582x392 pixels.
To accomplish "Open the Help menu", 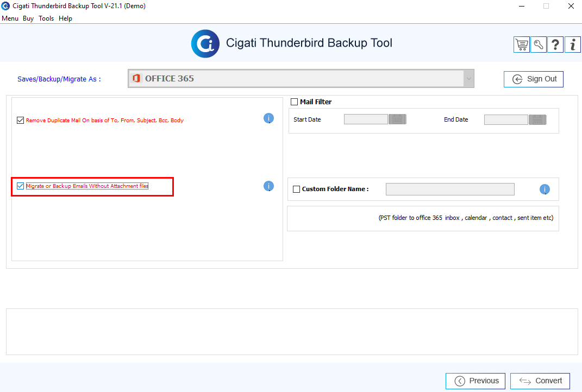I will pos(65,18).
